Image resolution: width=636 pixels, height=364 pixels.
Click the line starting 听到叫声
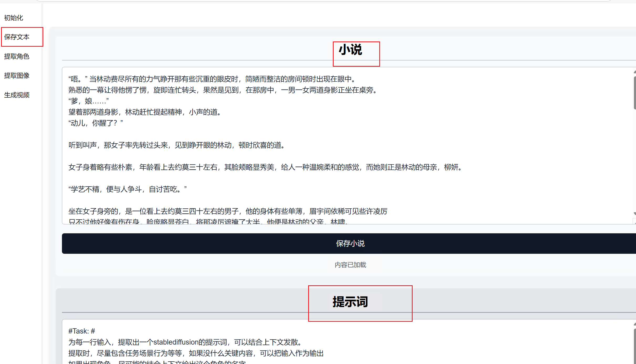(x=177, y=145)
